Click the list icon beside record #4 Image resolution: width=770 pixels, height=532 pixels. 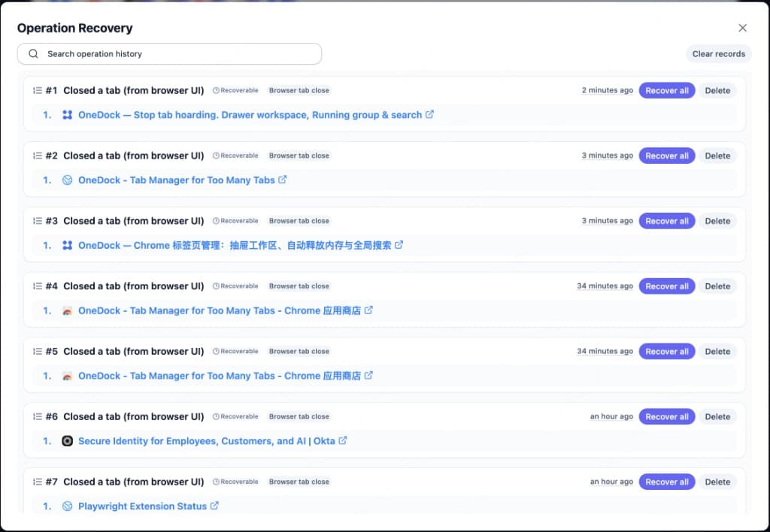point(38,286)
